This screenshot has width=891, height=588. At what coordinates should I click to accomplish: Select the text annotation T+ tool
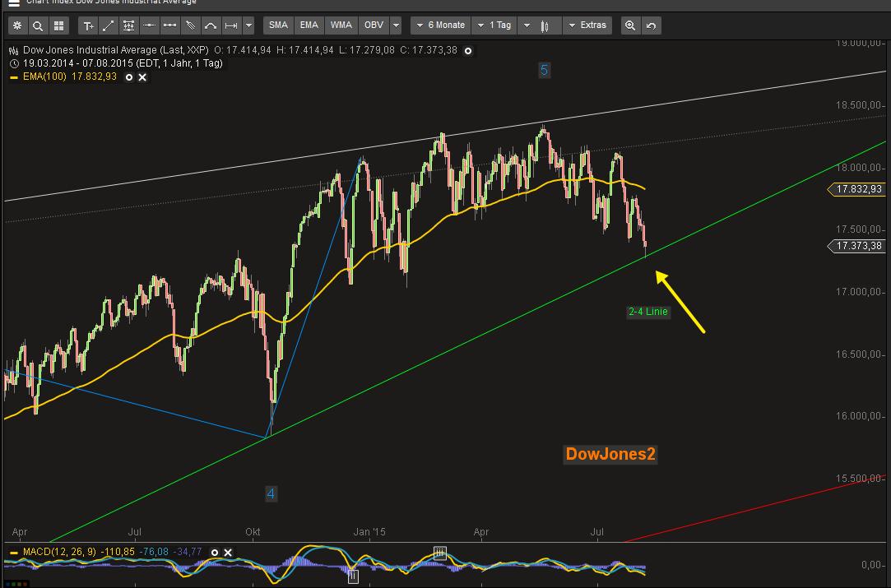click(x=88, y=25)
